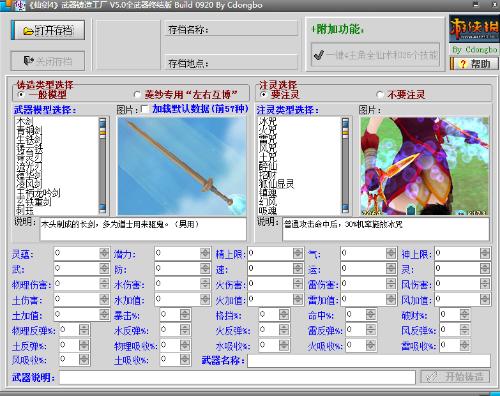Select 狐仙显灵 in the 注灵 type list
Screen dimensions: 500x396
(276, 184)
